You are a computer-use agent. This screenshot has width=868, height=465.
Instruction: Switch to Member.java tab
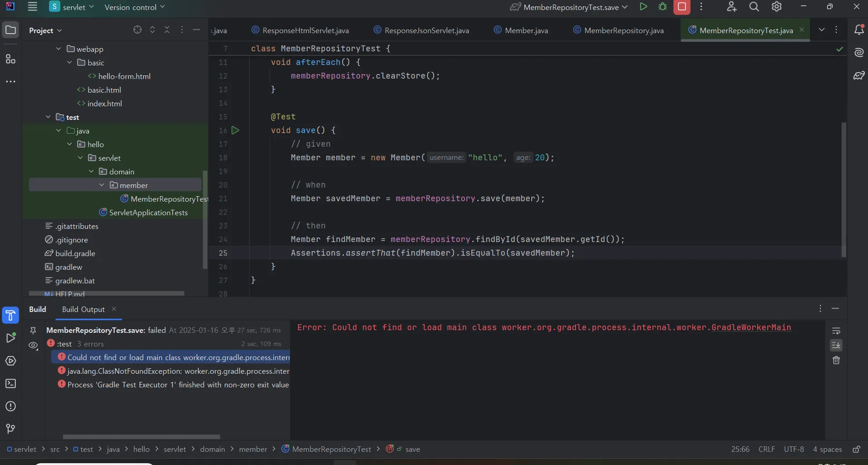click(521, 30)
